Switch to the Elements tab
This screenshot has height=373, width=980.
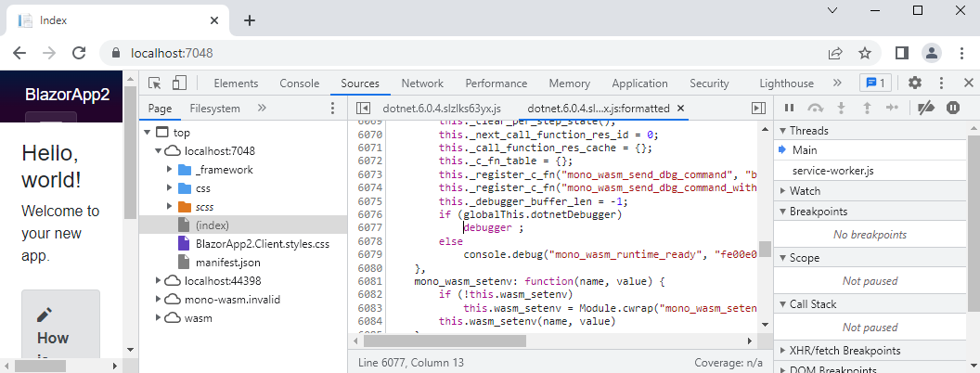(x=236, y=84)
